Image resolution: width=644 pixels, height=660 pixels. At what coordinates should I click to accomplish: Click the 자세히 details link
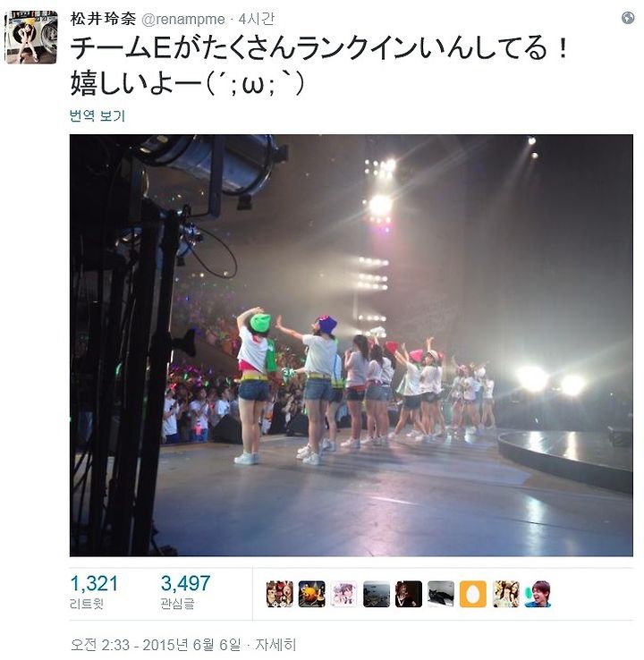(275, 645)
